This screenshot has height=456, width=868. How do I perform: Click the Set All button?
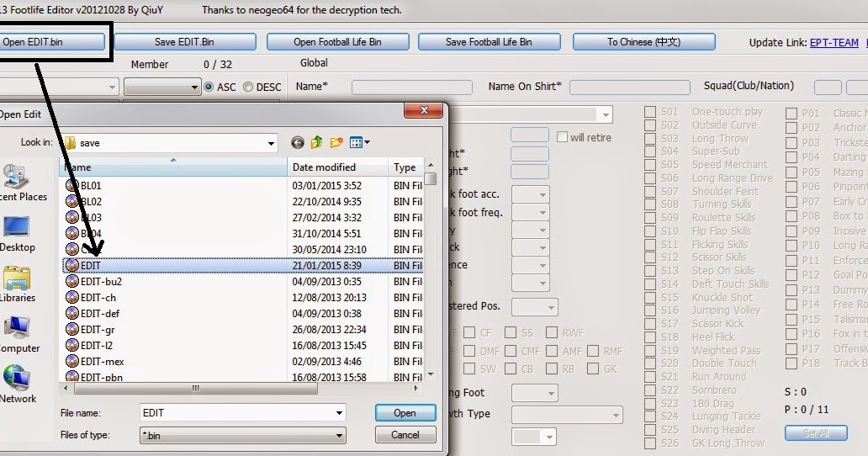click(x=816, y=432)
